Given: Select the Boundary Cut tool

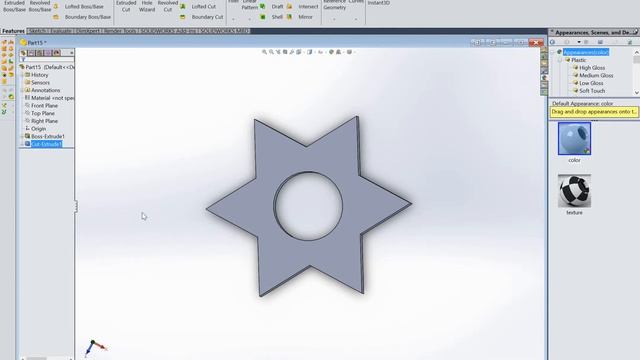Looking at the screenshot, I should 202,17.
